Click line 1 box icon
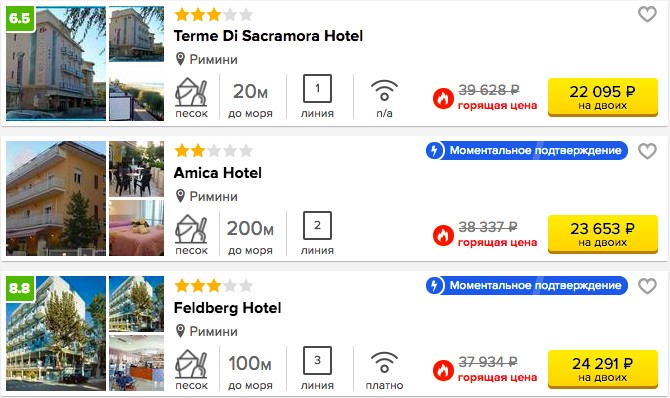The height and width of the screenshot is (398, 670). [x=317, y=88]
